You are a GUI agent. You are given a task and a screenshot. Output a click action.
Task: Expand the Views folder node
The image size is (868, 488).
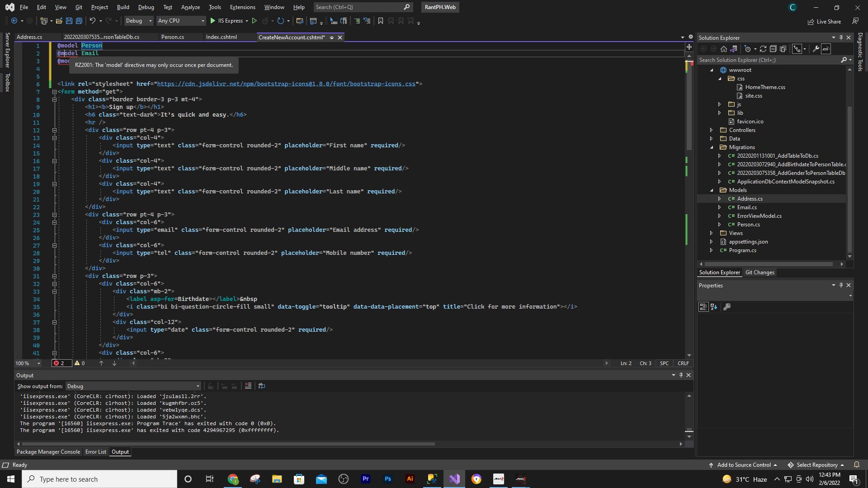pyautogui.click(x=712, y=233)
